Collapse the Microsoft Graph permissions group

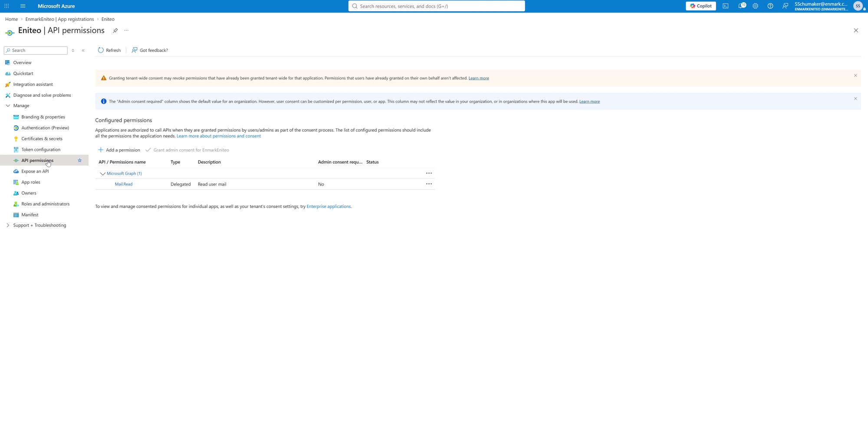[102, 174]
